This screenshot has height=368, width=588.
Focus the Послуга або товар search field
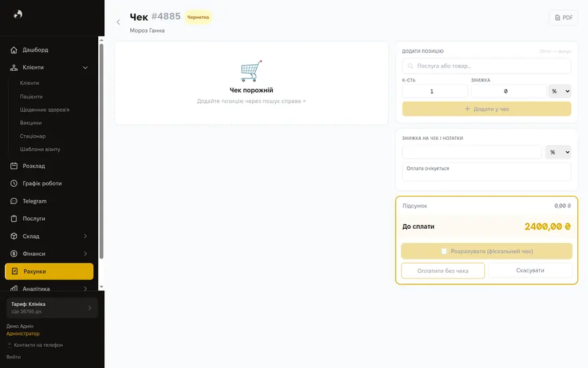pyautogui.click(x=486, y=66)
